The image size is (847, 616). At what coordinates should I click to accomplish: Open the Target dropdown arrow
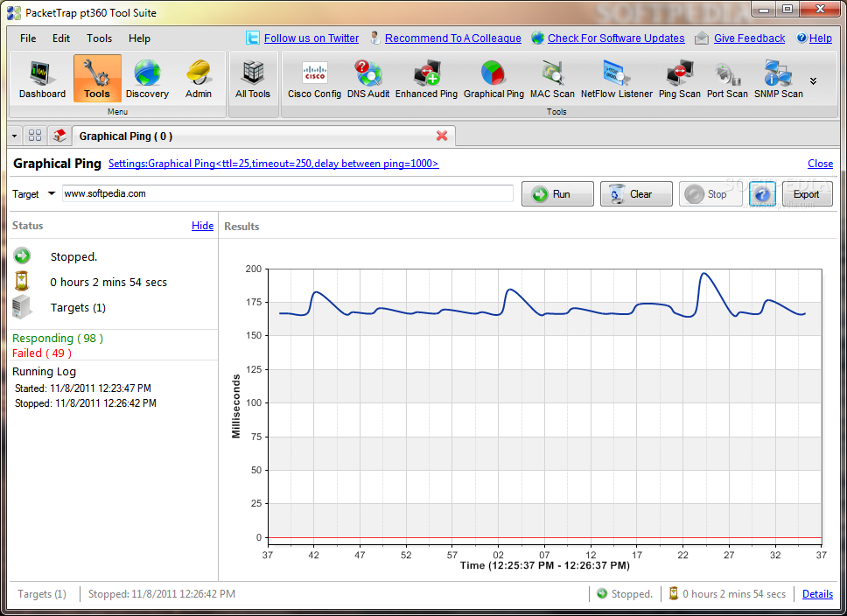coord(52,193)
